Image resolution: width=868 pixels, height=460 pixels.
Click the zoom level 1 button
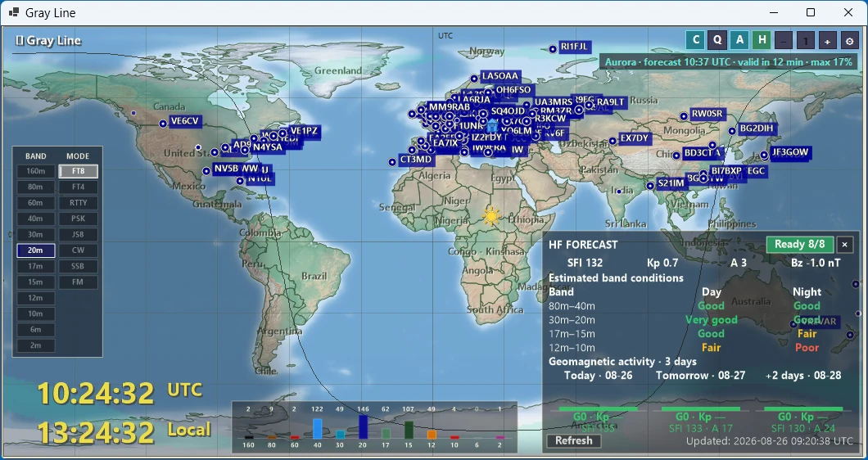pos(806,40)
